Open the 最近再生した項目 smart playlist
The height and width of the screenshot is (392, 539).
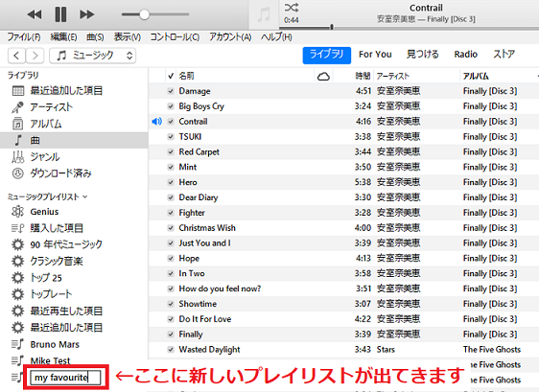click(x=66, y=311)
